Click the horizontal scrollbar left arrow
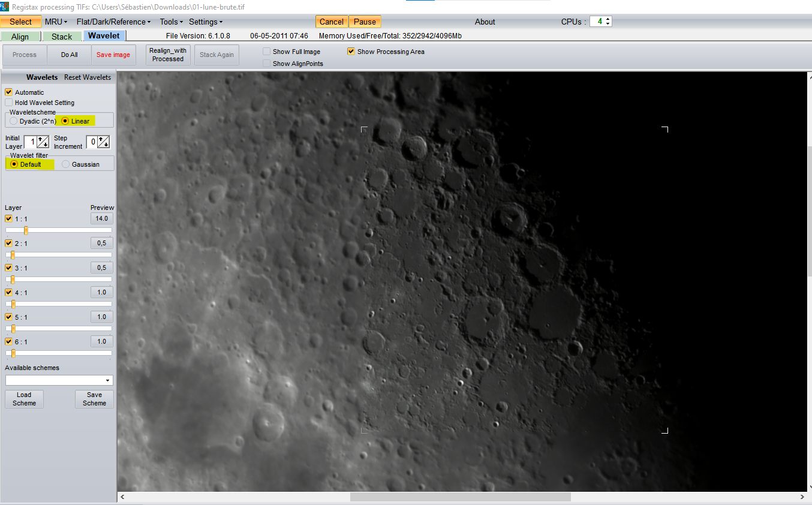Image resolution: width=812 pixels, height=505 pixels. (123, 497)
